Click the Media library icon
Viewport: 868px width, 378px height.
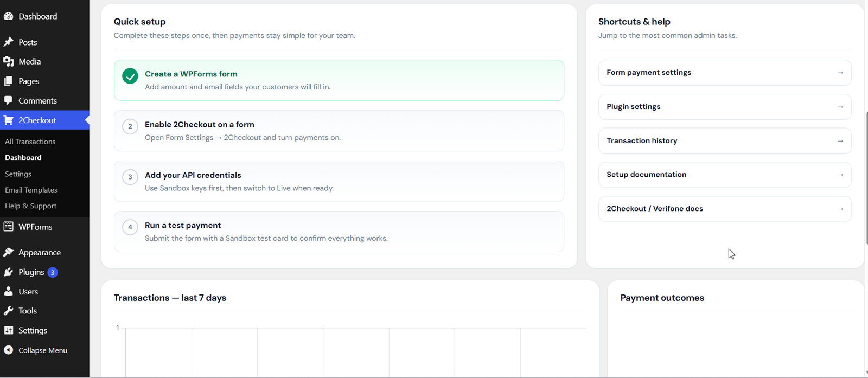coord(8,62)
